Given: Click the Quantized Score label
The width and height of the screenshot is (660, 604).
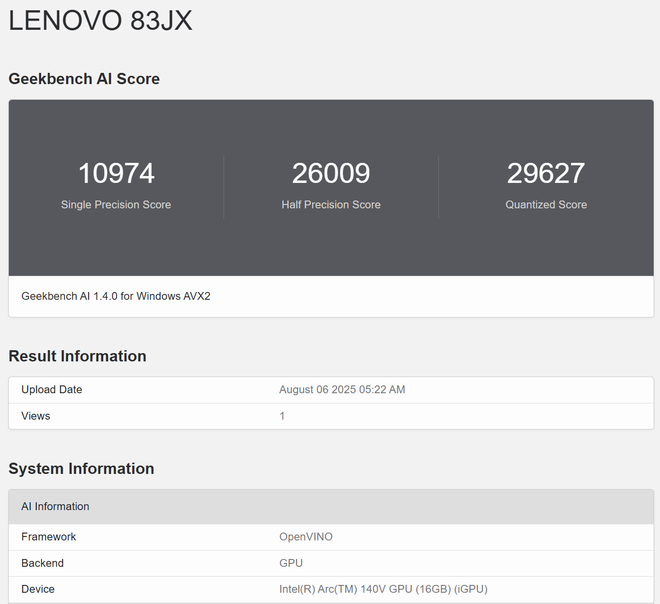Looking at the screenshot, I should (x=546, y=205).
